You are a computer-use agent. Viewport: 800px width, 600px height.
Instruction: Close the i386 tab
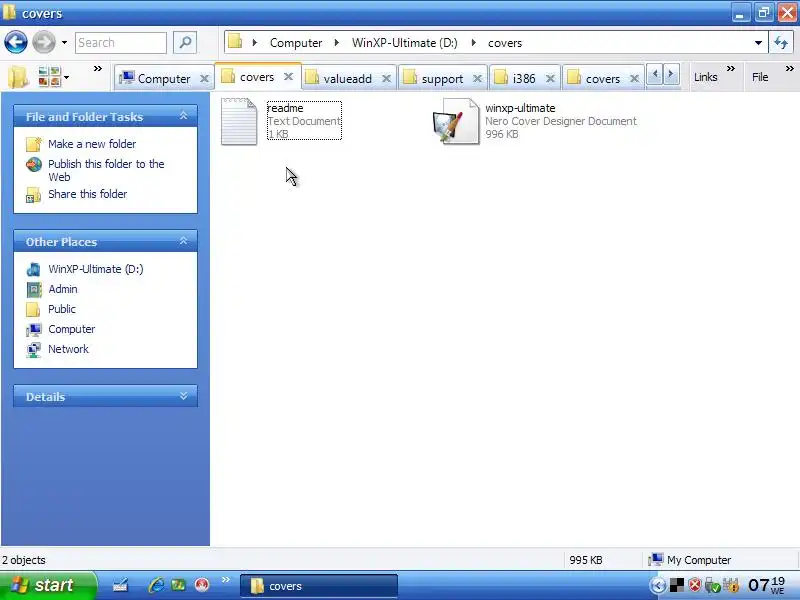tap(550, 79)
